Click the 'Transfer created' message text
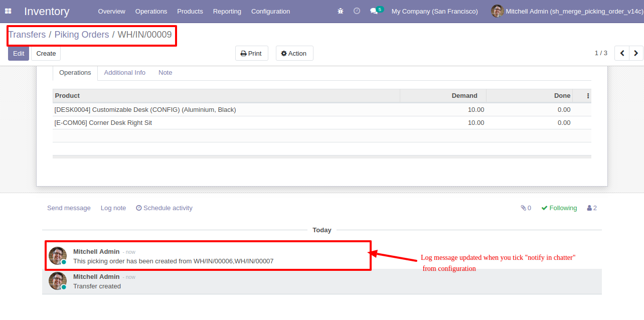The image size is (644, 320). tap(97, 286)
